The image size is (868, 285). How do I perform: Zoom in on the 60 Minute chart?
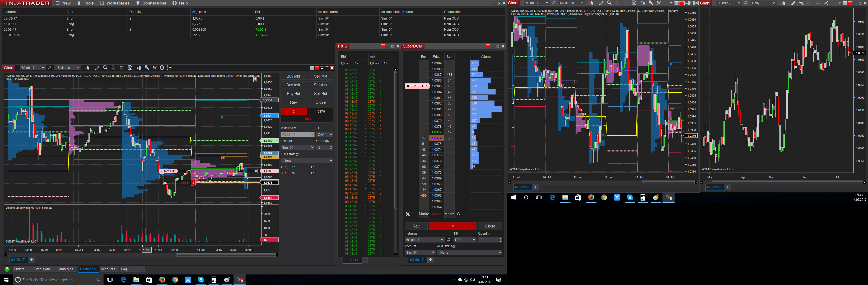609,3
